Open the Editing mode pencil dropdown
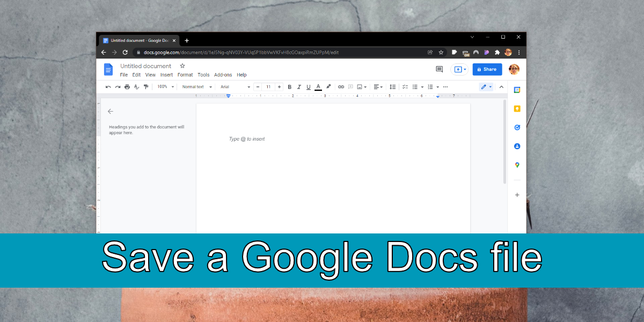 486,87
